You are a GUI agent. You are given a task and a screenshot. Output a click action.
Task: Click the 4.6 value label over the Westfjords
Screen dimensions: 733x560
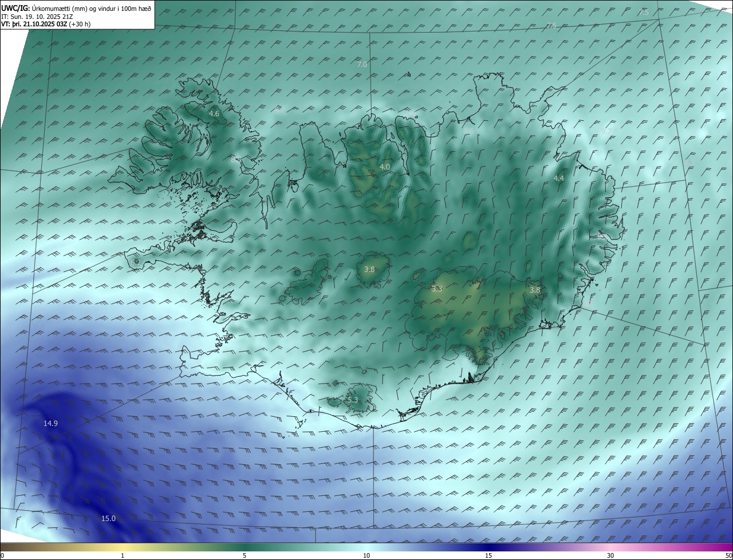coord(214,114)
